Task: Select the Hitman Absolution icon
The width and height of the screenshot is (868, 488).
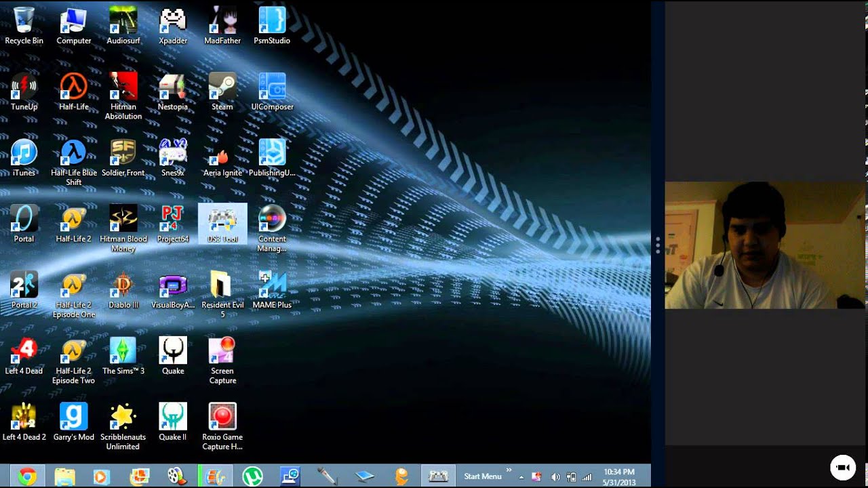Action: coord(123,97)
